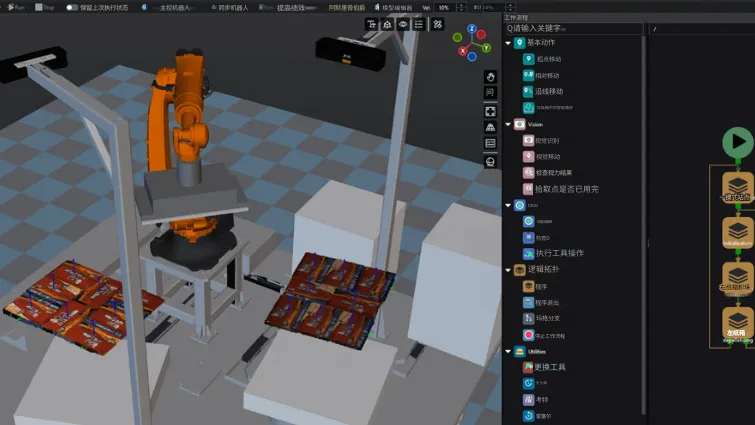Click the 提高绩效 toolbar item
The height and width of the screenshot is (425, 755).
(x=289, y=8)
